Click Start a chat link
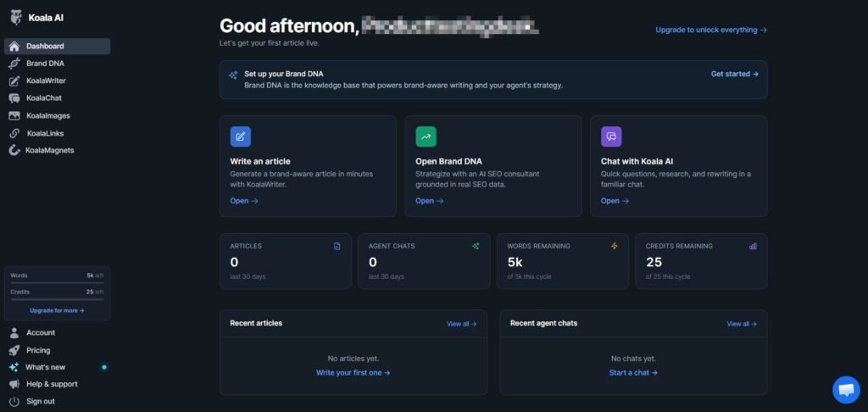Image resolution: width=868 pixels, height=412 pixels. click(x=633, y=373)
